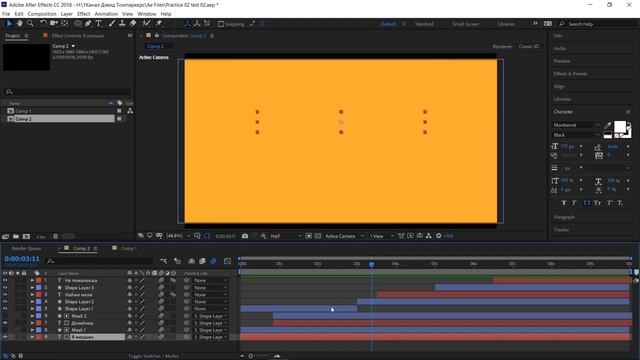Open Montserrat font family dropdown
The width and height of the screenshot is (640, 360).
(576, 125)
